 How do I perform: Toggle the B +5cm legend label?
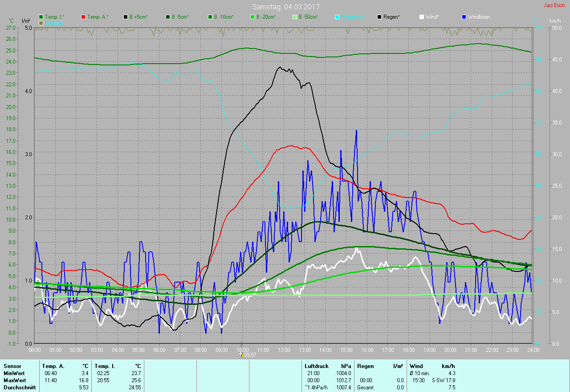point(138,17)
